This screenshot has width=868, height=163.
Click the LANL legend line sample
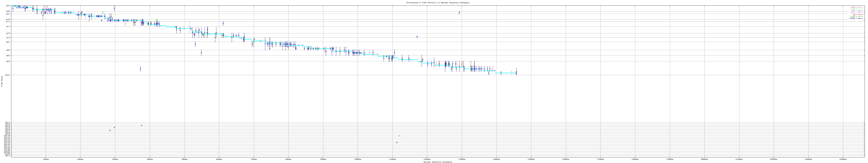[859, 9]
